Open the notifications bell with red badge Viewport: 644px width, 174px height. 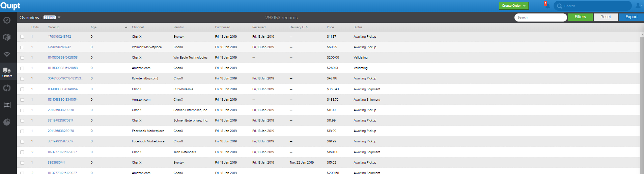tap(547, 5)
